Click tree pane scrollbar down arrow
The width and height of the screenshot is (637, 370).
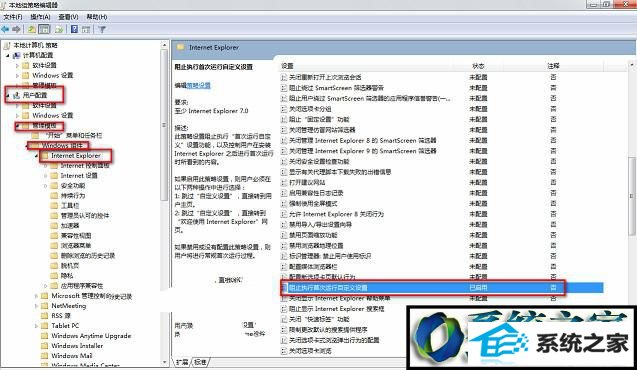coord(164,362)
